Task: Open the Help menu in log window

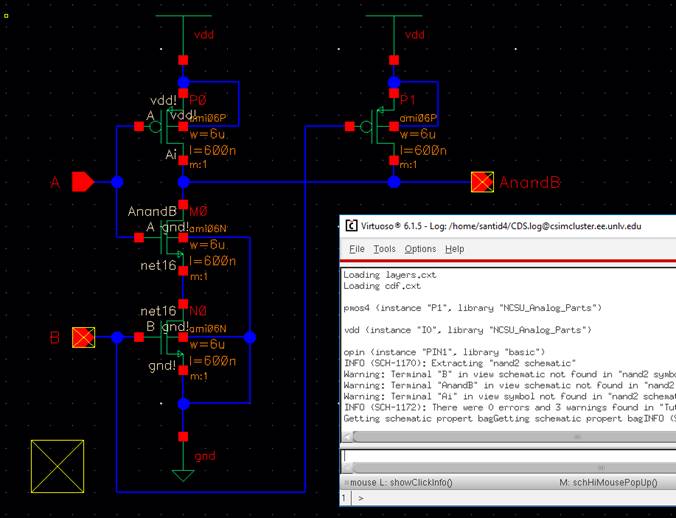Action: (x=454, y=249)
